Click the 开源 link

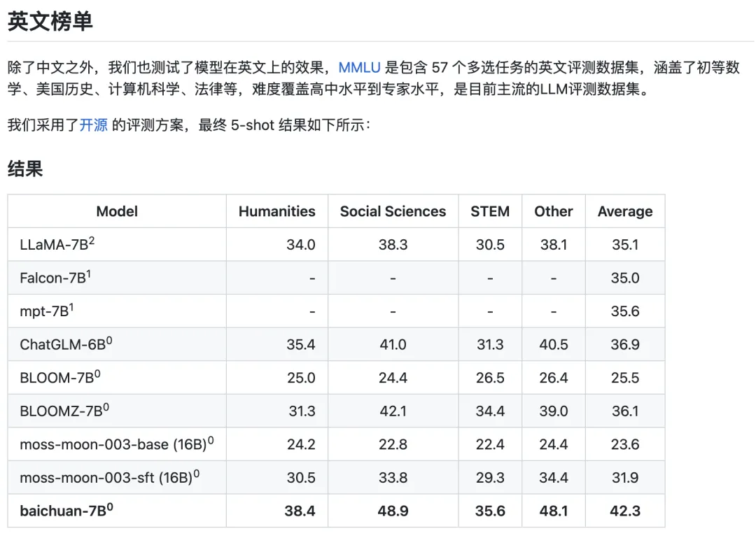click(93, 125)
